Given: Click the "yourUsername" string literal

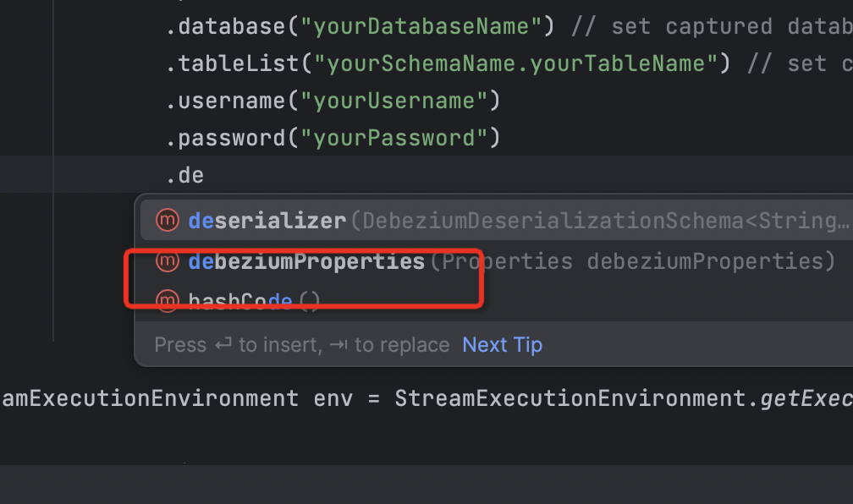Looking at the screenshot, I should tap(395, 101).
